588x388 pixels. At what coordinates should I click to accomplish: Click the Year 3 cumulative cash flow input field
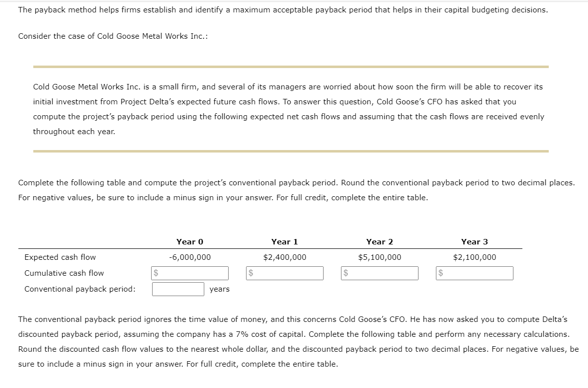point(475,273)
